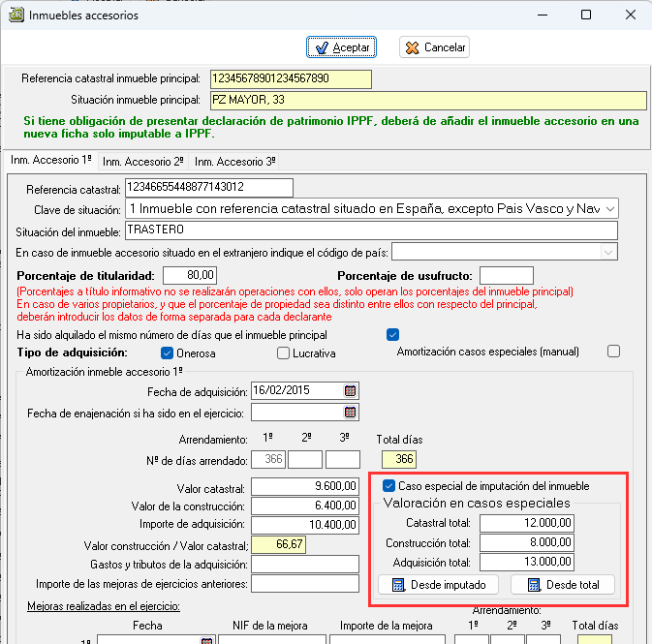Click the Mejoras realizadas en el ejercicio label
The image size is (652, 644).
pyautogui.click(x=104, y=606)
